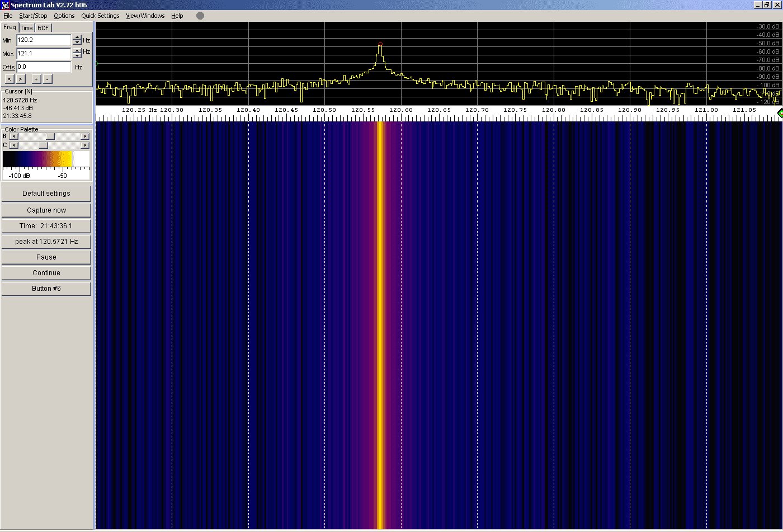Image resolution: width=783 pixels, height=532 pixels.
Task: Click the gray status indicator circle
Action: (x=200, y=16)
